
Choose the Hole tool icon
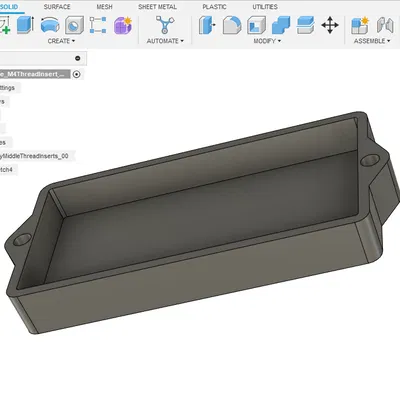click(x=74, y=25)
